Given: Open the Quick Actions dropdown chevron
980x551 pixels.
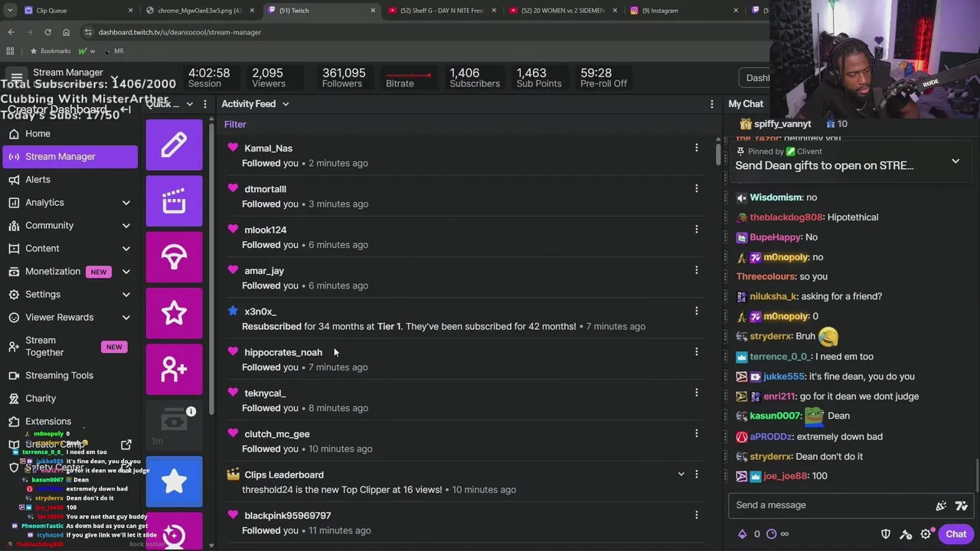Looking at the screenshot, I should click(x=190, y=104).
